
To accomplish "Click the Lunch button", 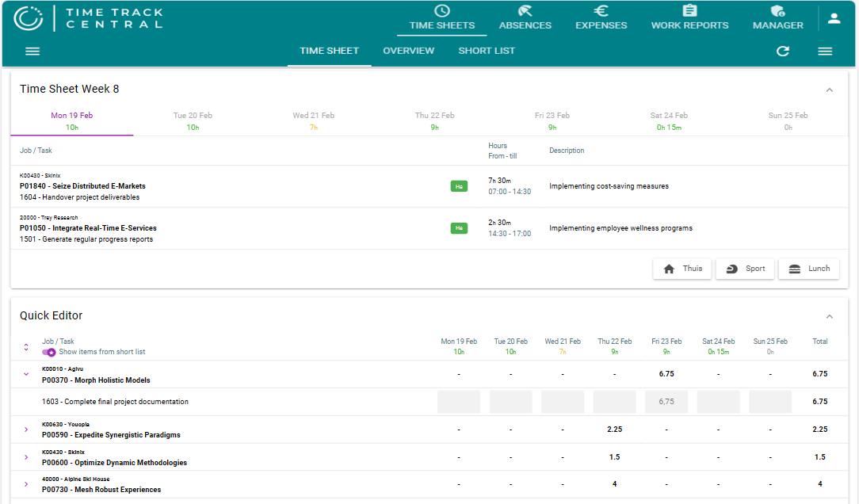I will click(x=808, y=269).
